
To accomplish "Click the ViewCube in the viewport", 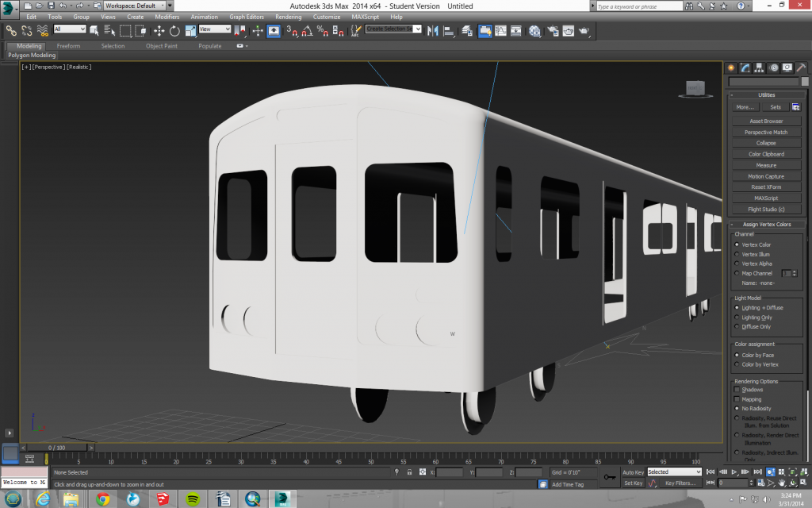I will click(695, 89).
